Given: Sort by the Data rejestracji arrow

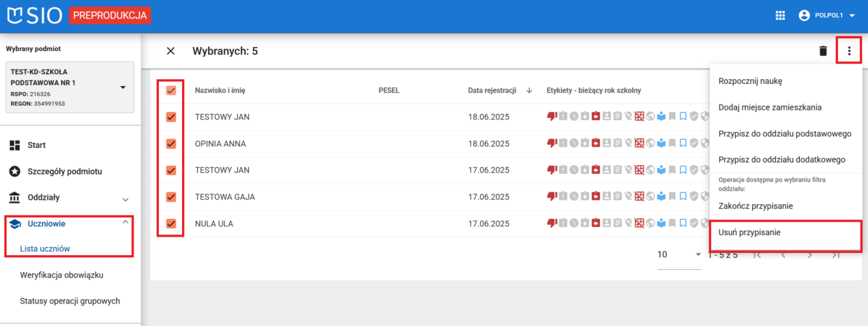Looking at the screenshot, I should 529,91.
